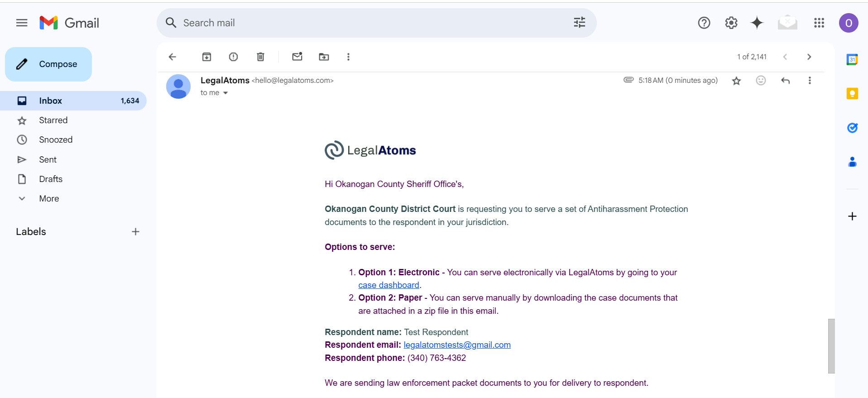Click the Gmail logo

pyautogui.click(x=69, y=23)
